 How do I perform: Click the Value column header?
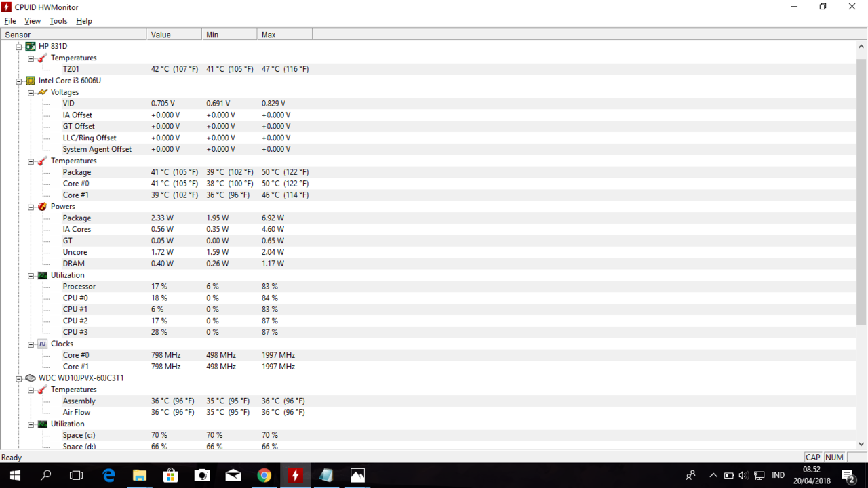click(x=174, y=35)
